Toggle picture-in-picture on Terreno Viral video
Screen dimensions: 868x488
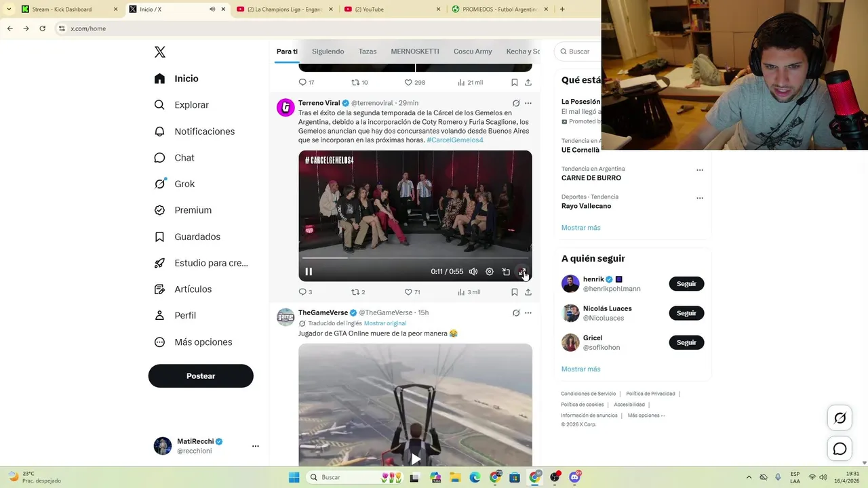(506, 272)
